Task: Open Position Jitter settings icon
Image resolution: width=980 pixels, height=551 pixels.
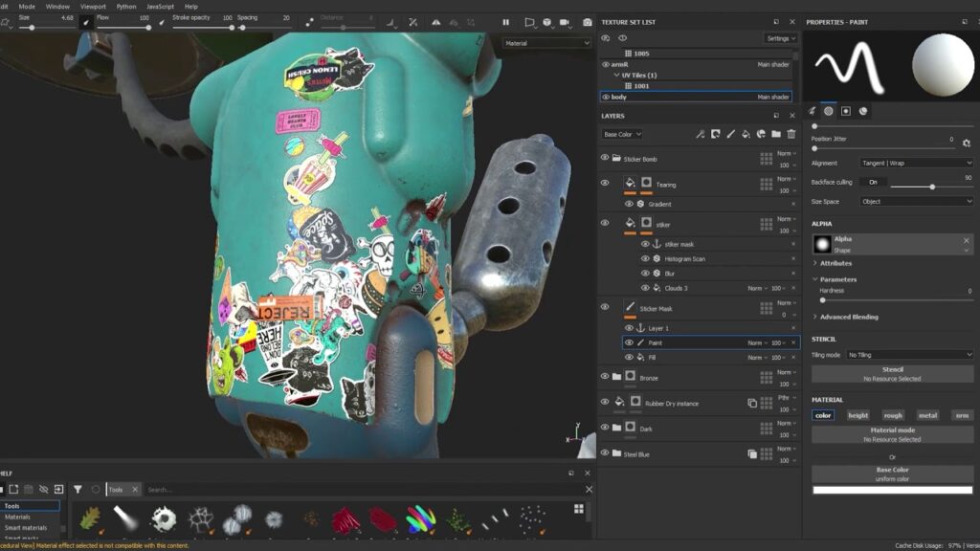Action: click(967, 143)
